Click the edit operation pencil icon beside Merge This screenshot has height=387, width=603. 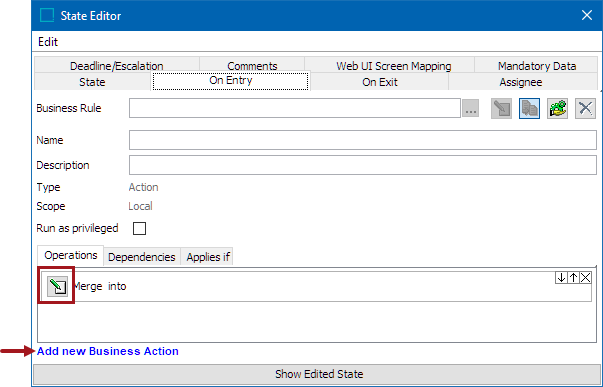[x=57, y=286]
